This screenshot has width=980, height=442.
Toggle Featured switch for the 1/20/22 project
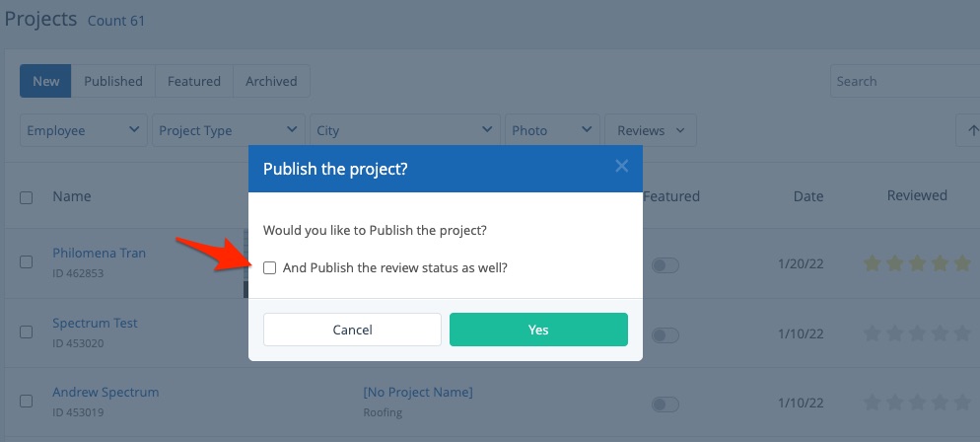pyautogui.click(x=666, y=265)
